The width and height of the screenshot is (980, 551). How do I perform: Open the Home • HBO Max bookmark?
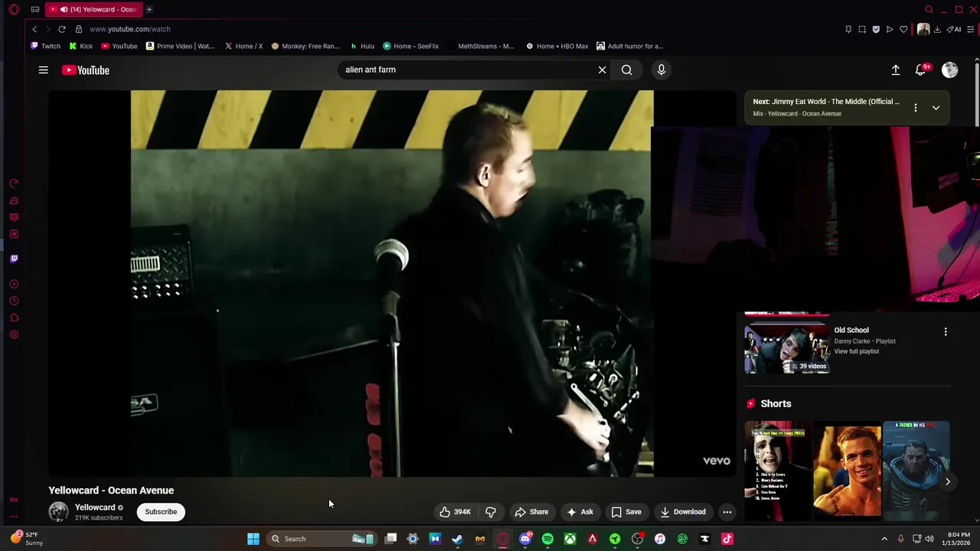click(x=557, y=46)
